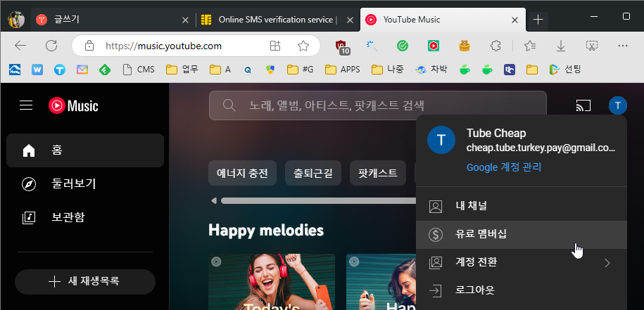Close the YouTube Music tab

coord(514,20)
